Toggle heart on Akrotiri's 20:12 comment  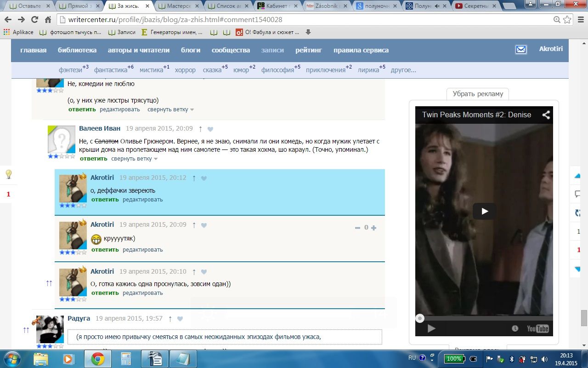204,178
